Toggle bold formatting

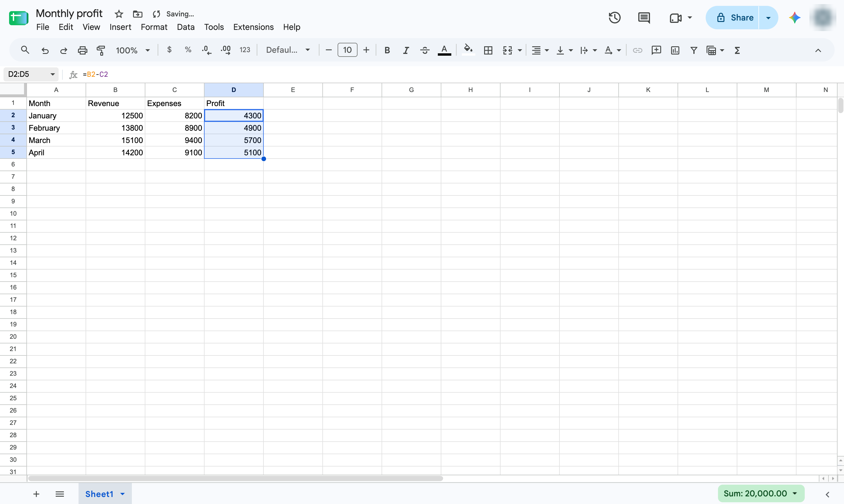387,50
